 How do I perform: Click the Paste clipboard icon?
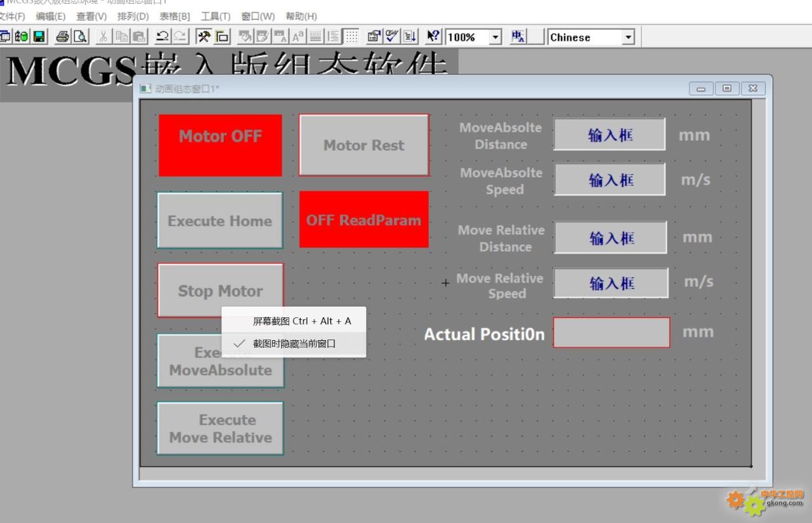(139, 37)
